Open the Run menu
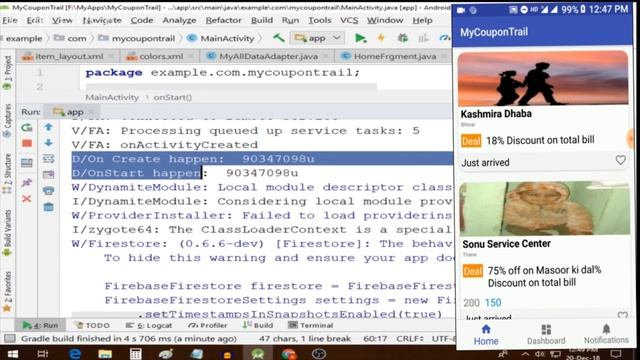640x360 pixels. [290, 20]
